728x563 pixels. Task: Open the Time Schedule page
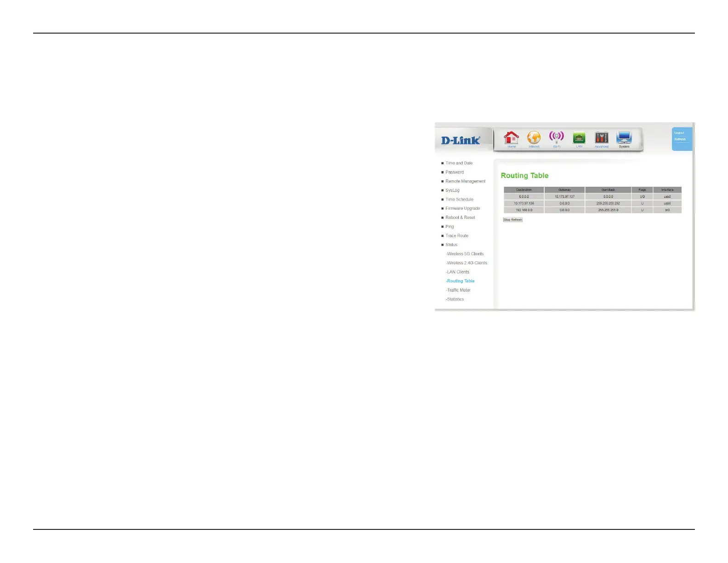(x=459, y=200)
